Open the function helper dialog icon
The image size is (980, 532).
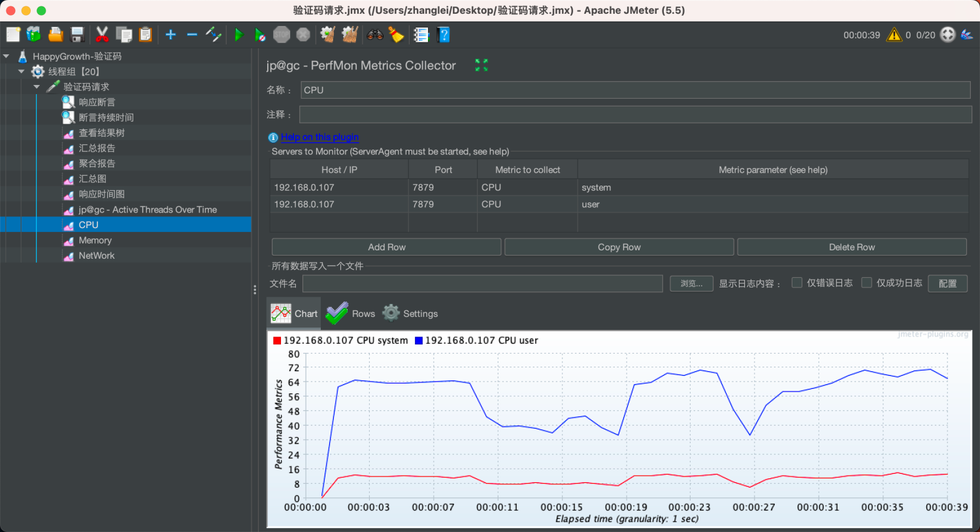click(x=421, y=35)
